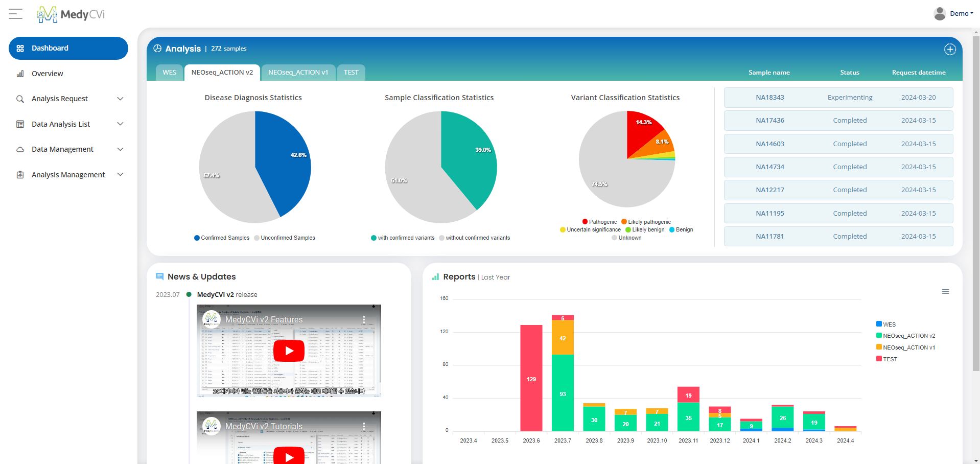Click the MedyCVi logo
Image resolution: width=980 pixels, height=464 pixels.
[x=71, y=14]
